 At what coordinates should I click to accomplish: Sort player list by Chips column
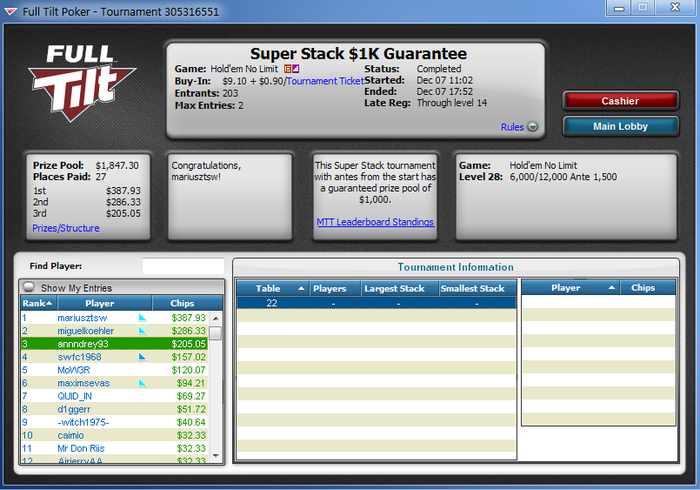click(187, 303)
